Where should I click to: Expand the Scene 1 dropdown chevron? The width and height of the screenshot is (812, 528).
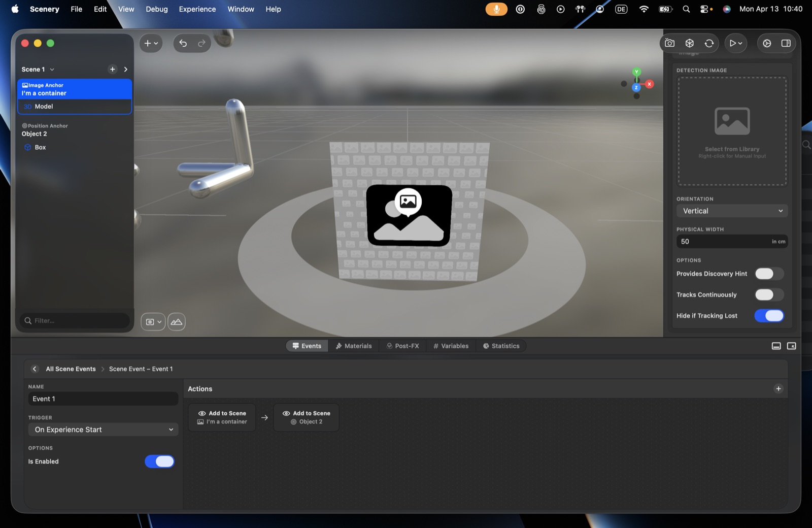(x=52, y=70)
